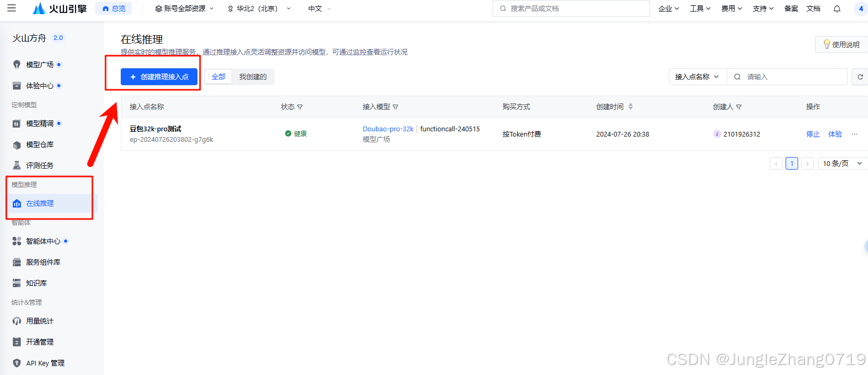
Task: Click the 用量统计 sidebar icon
Action: [17, 321]
